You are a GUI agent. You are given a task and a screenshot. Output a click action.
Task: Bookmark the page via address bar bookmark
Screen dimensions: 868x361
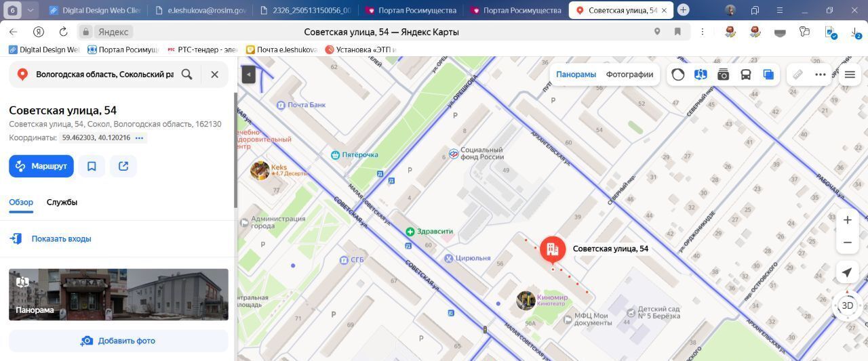pyautogui.click(x=677, y=32)
